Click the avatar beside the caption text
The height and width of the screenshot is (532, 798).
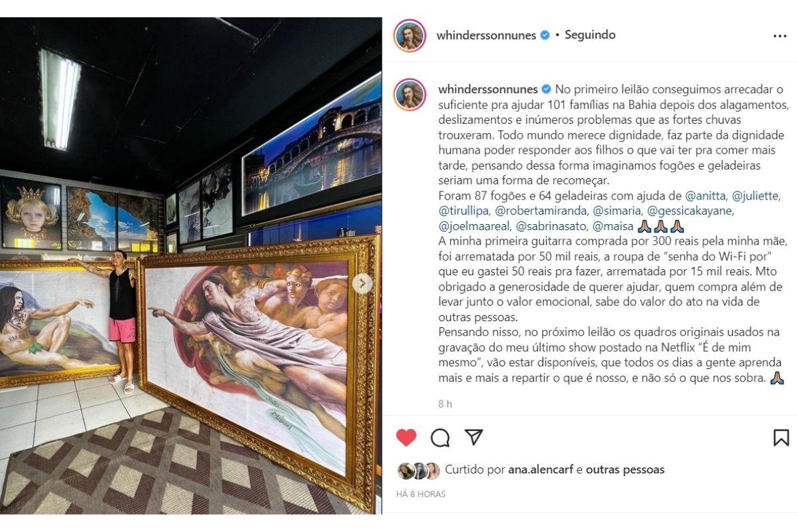[410, 95]
